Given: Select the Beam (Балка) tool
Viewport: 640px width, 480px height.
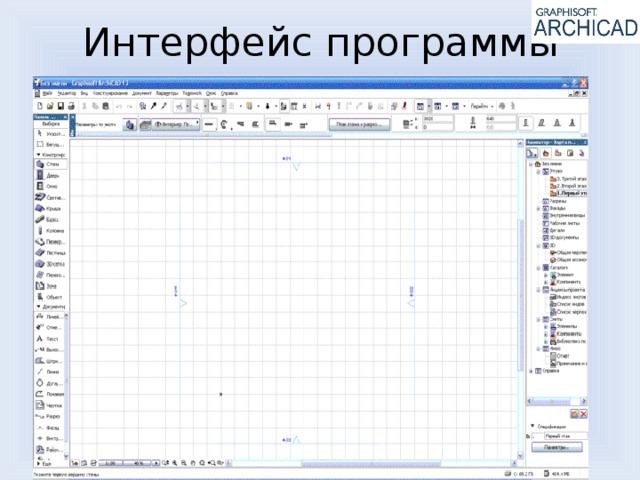Looking at the screenshot, I should pos(51,220).
